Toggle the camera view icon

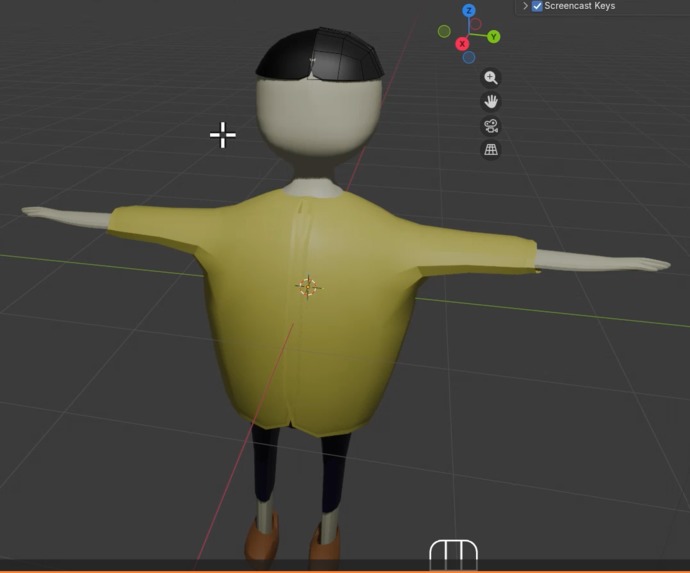(491, 126)
